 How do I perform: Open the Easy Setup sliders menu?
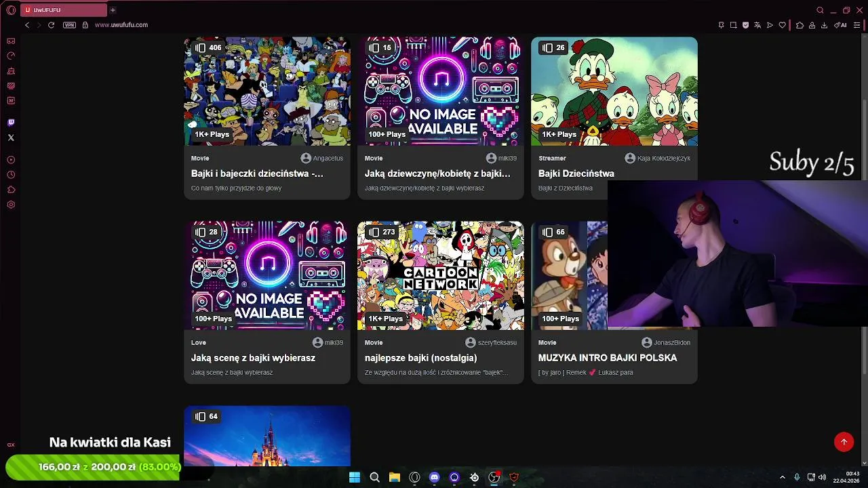tap(856, 25)
